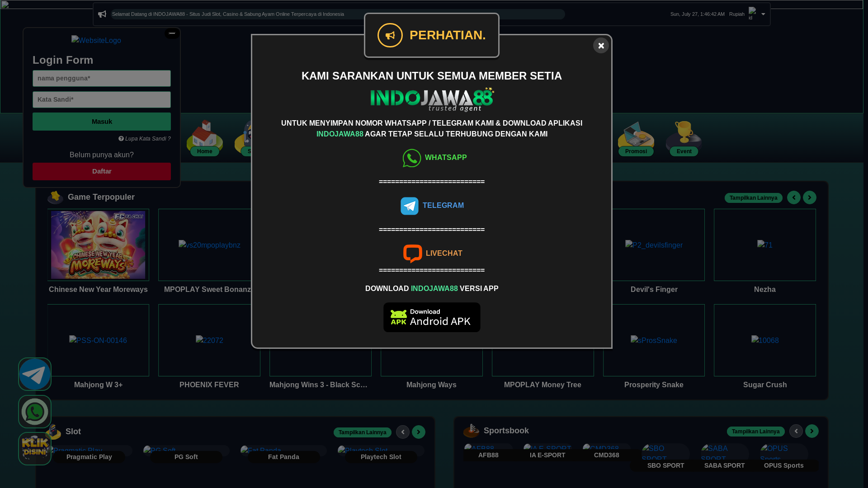Go to previous Sportsbook slide
Image resolution: width=868 pixels, height=488 pixels.
[796, 431]
